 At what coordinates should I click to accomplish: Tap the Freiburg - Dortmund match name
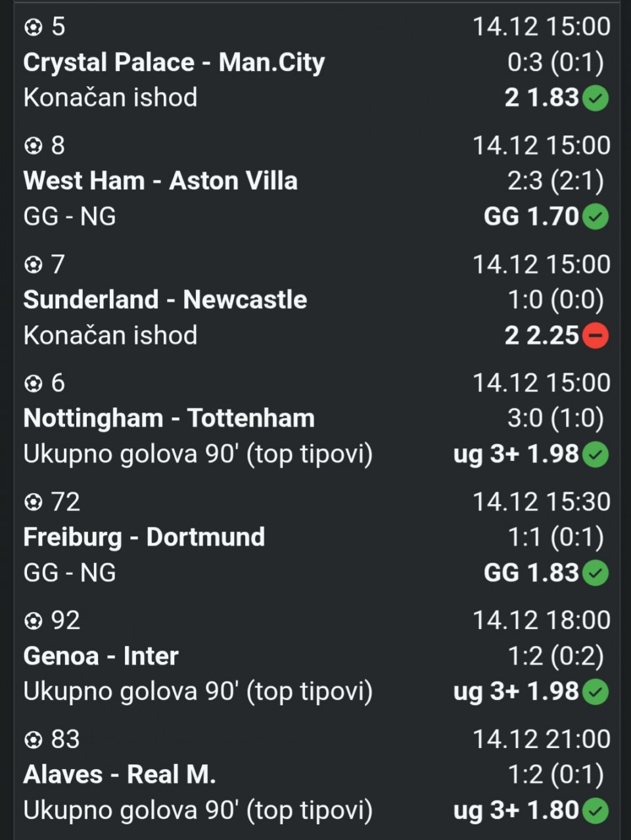[x=144, y=537]
